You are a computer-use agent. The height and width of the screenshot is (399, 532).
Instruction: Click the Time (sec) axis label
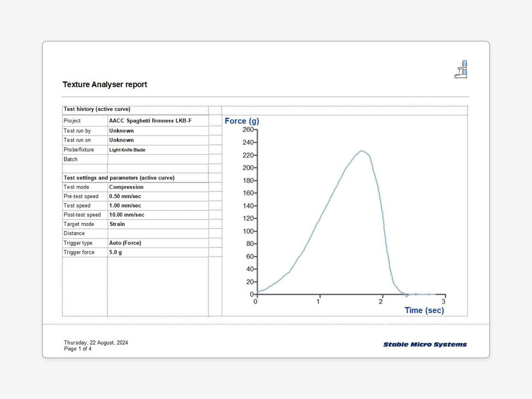click(x=424, y=310)
